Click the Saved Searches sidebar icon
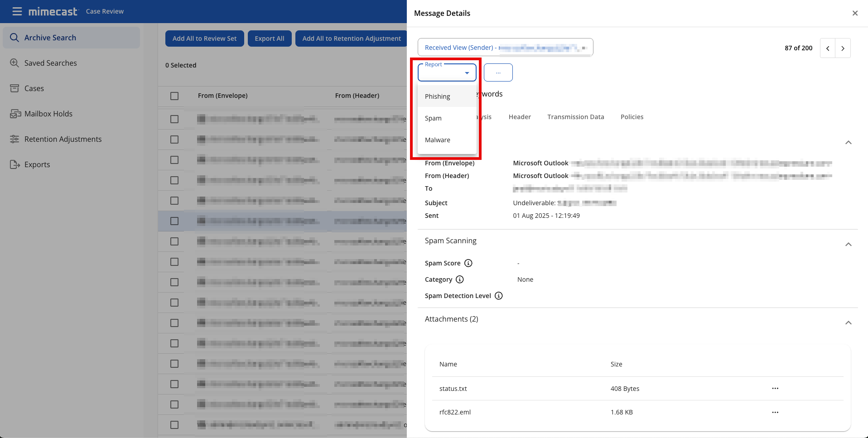Image resolution: width=868 pixels, height=438 pixels. (x=14, y=63)
